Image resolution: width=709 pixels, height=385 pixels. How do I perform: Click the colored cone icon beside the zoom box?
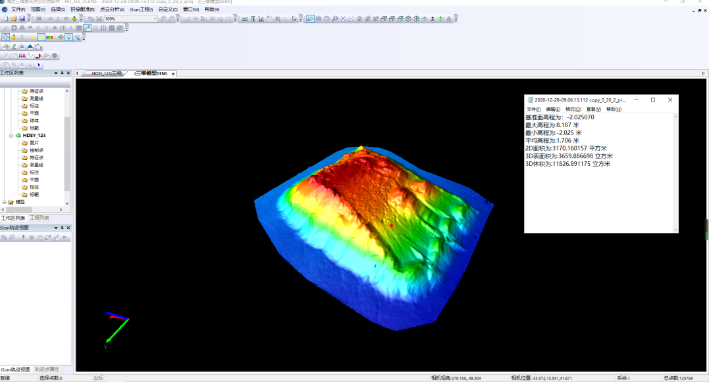(x=74, y=19)
